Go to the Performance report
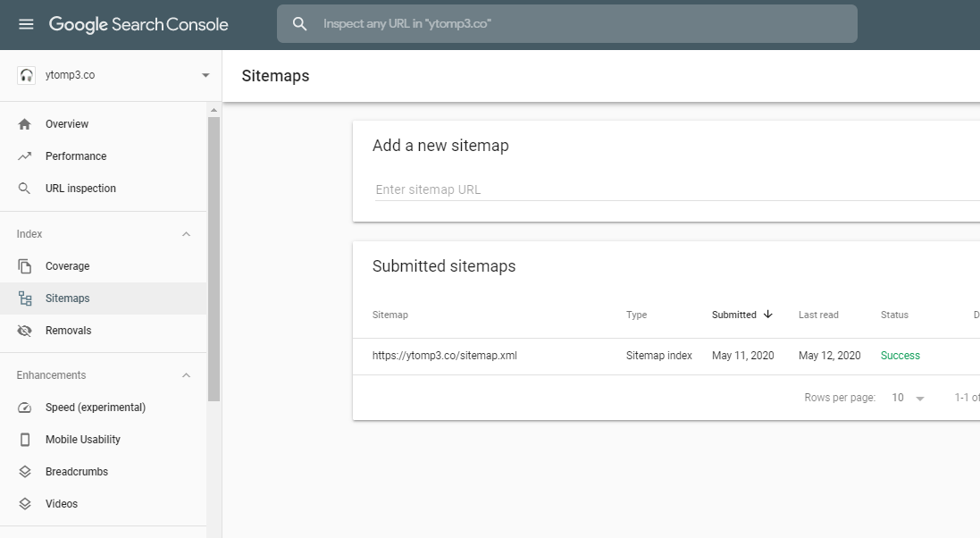Image resolution: width=980 pixels, height=538 pixels. point(76,156)
